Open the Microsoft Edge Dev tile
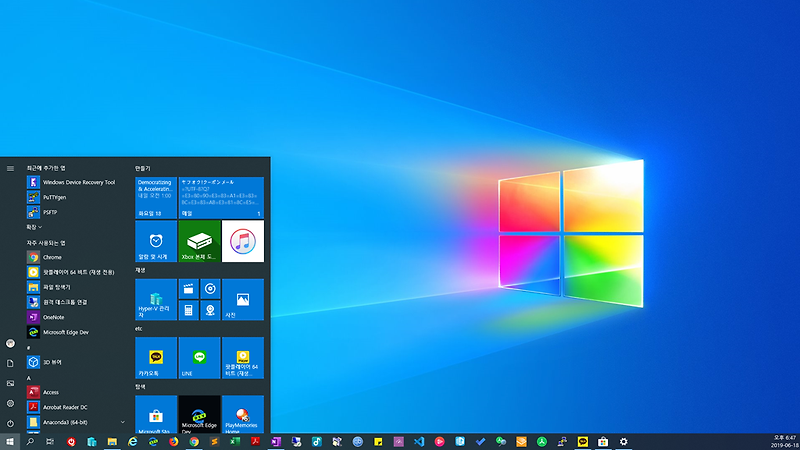 (x=199, y=414)
